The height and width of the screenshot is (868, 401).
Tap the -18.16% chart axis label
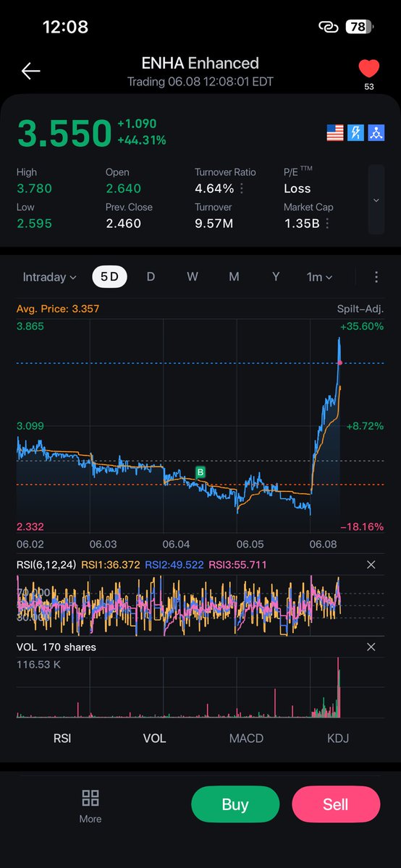363,527
